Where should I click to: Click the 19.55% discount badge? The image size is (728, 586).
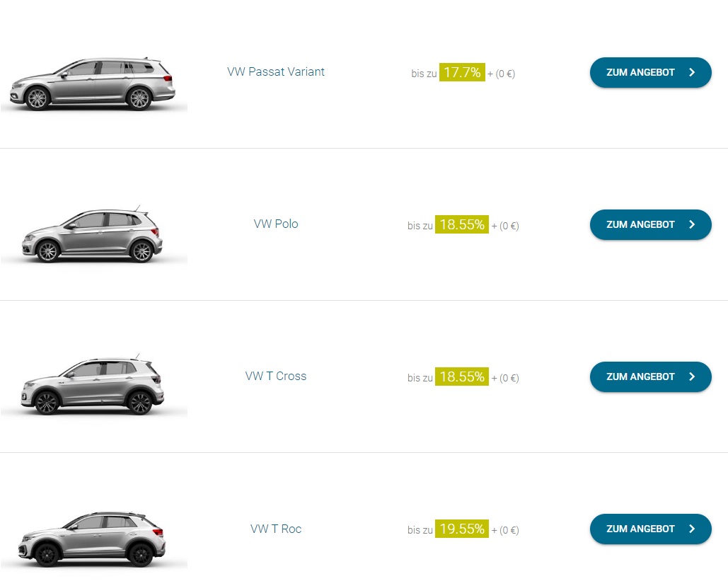pyautogui.click(x=462, y=529)
